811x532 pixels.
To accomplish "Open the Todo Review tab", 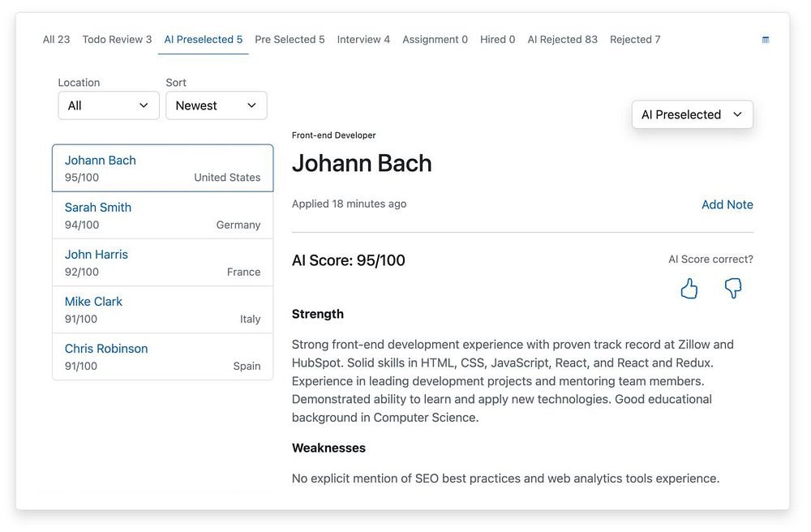I will point(117,40).
